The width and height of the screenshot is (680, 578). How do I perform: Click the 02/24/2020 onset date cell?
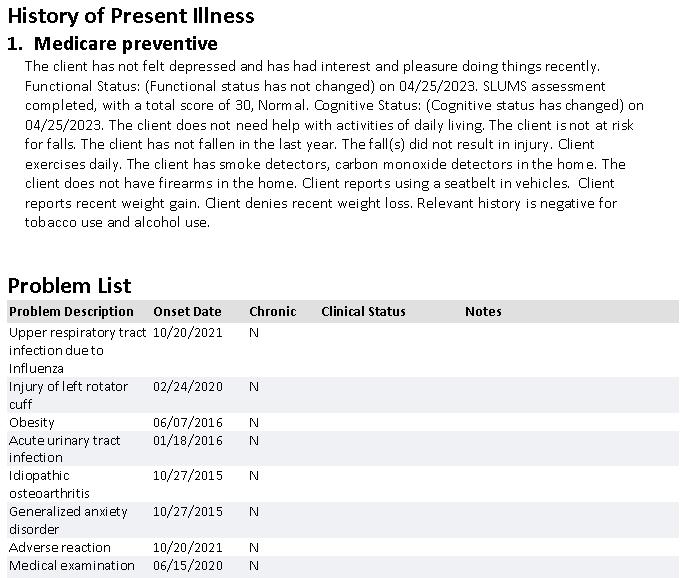click(188, 386)
